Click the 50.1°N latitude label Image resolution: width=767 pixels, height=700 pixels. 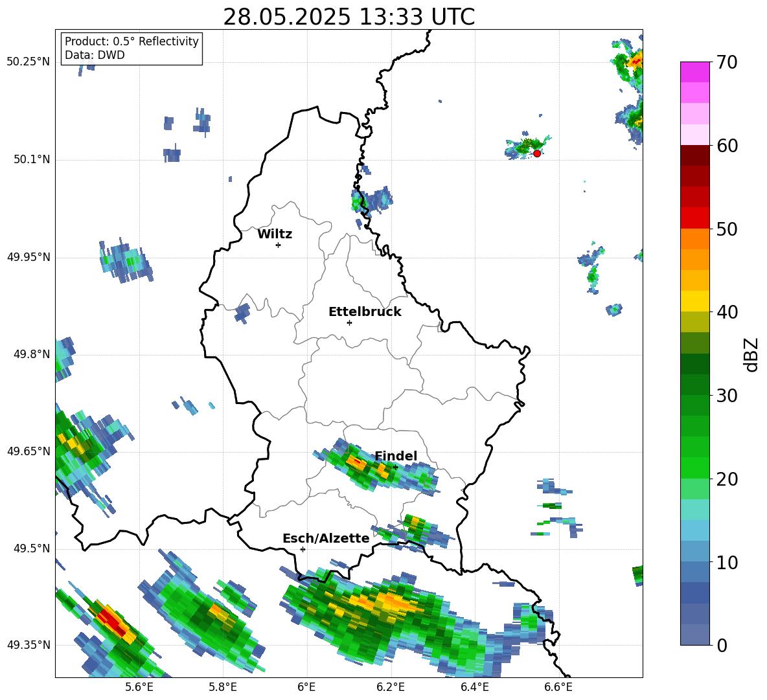(x=31, y=160)
